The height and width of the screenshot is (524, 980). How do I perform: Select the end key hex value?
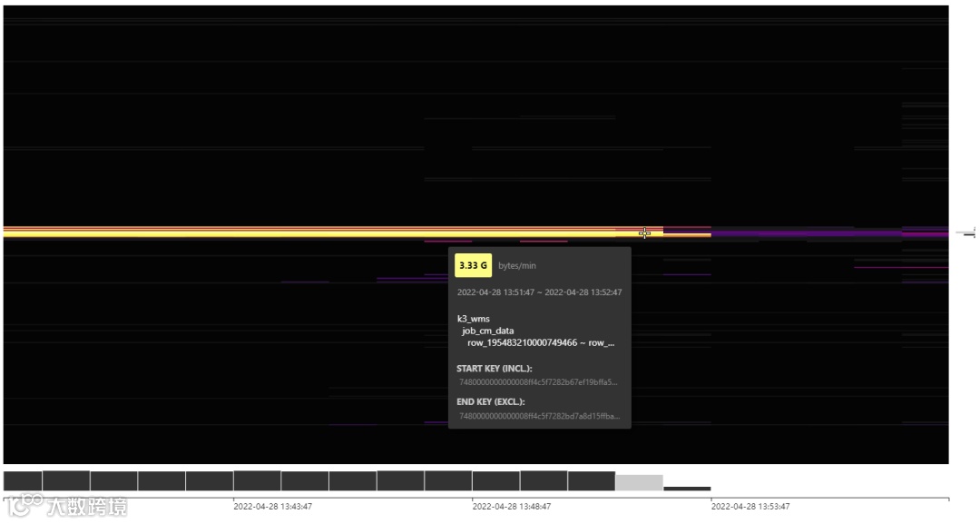tap(539, 416)
